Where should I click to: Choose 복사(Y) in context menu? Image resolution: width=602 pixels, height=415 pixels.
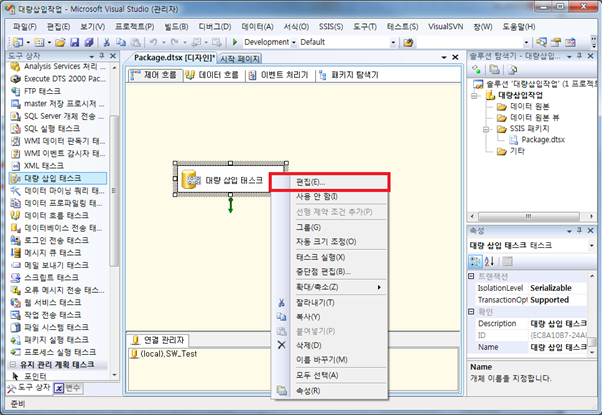[x=330, y=317]
